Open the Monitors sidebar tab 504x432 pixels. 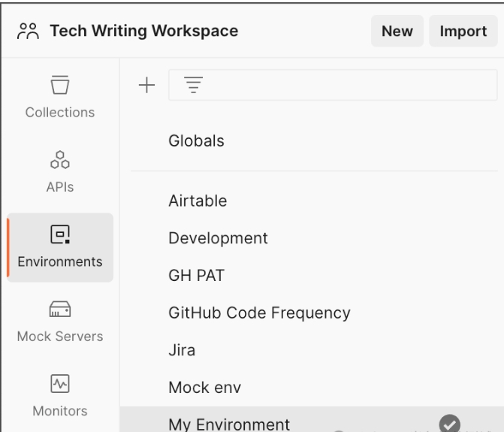[x=60, y=396]
